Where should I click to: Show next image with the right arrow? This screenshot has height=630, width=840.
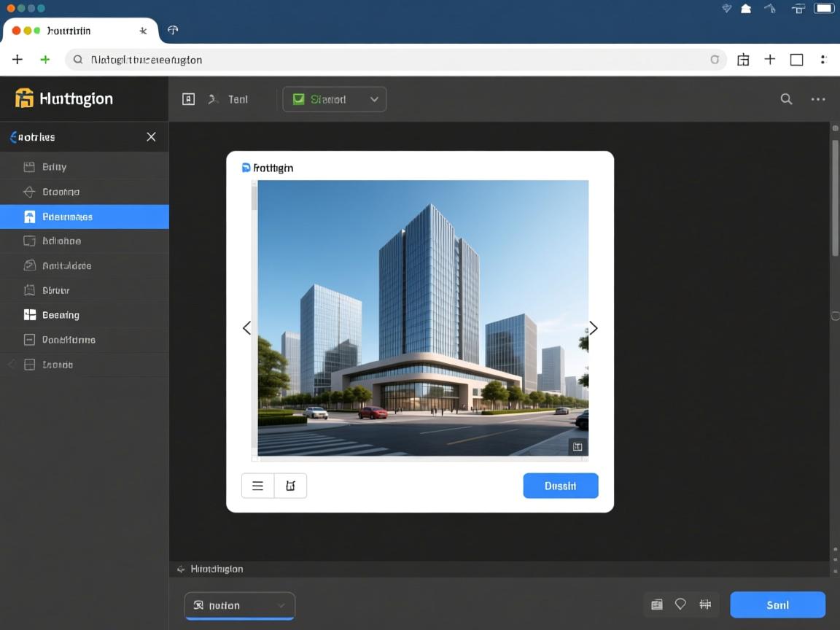pos(594,328)
